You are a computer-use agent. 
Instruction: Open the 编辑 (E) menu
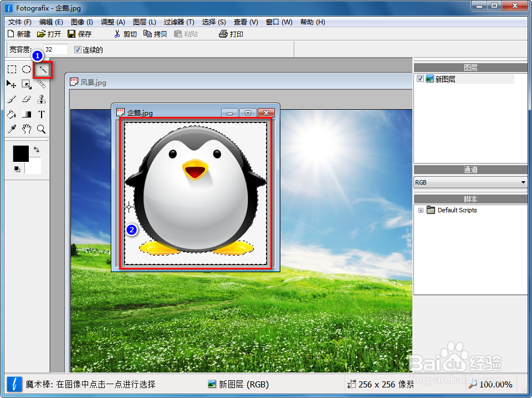pyautogui.click(x=51, y=22)
